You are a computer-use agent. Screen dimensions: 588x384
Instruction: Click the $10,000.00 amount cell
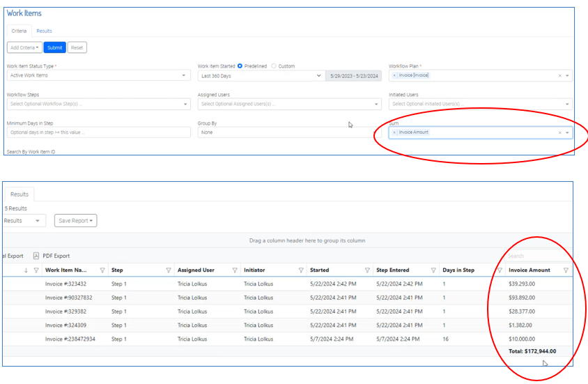pyautogui.click(x=522, y=339)
